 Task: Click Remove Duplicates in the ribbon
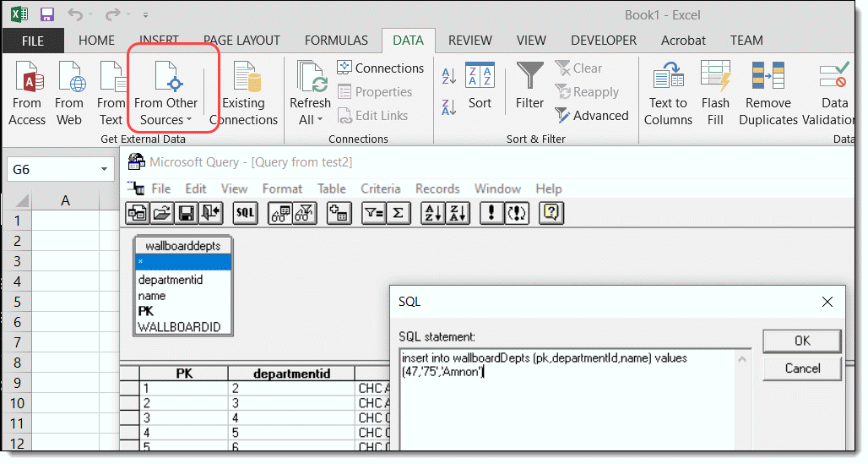tap(768, 95)
